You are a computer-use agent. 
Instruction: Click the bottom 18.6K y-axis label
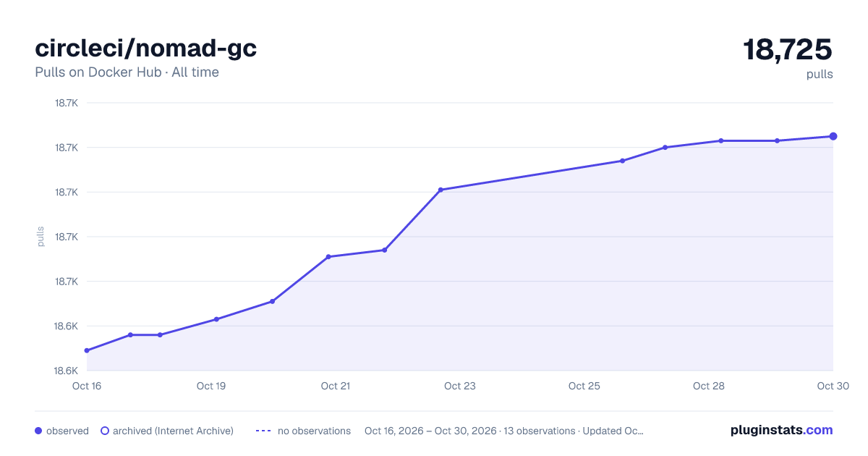point(66,371)
